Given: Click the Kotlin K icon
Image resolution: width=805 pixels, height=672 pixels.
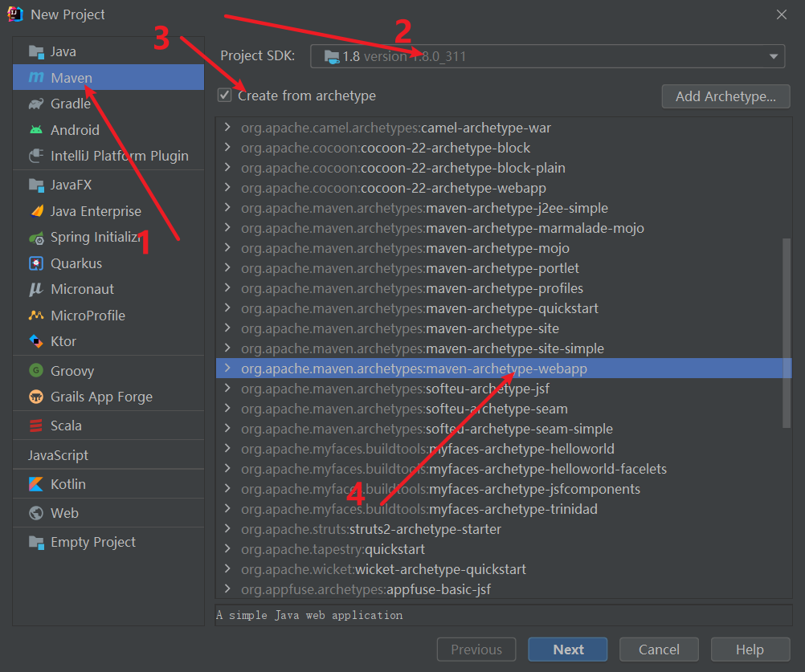Looking at the screenshot, I should coord(36,484).
